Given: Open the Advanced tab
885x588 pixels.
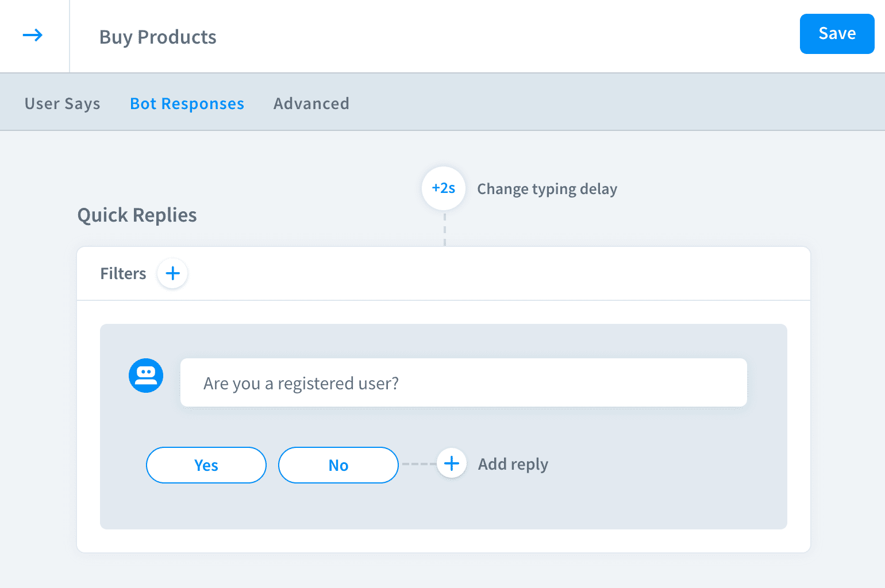Looking at the screenshot, I should pos(311,103).
